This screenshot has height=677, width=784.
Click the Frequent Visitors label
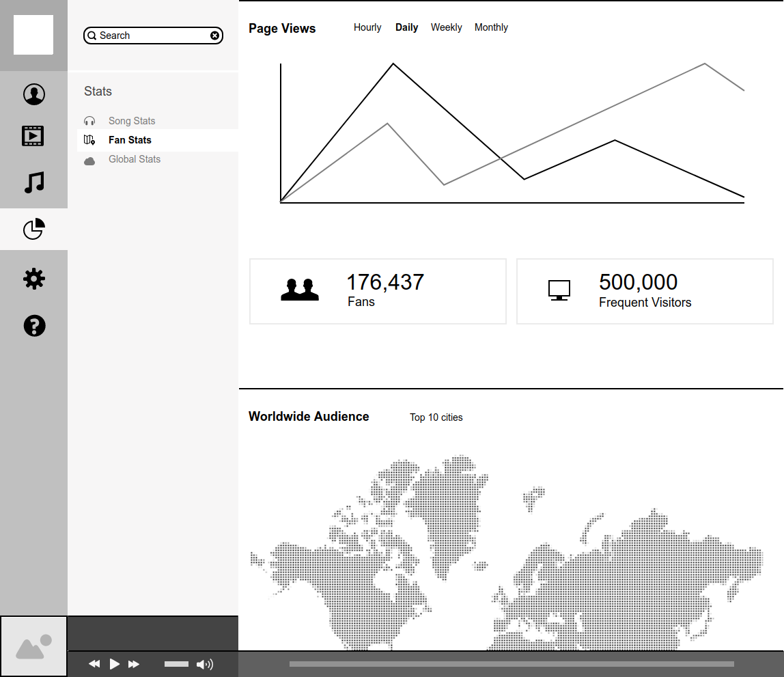[x=645, y=303]
